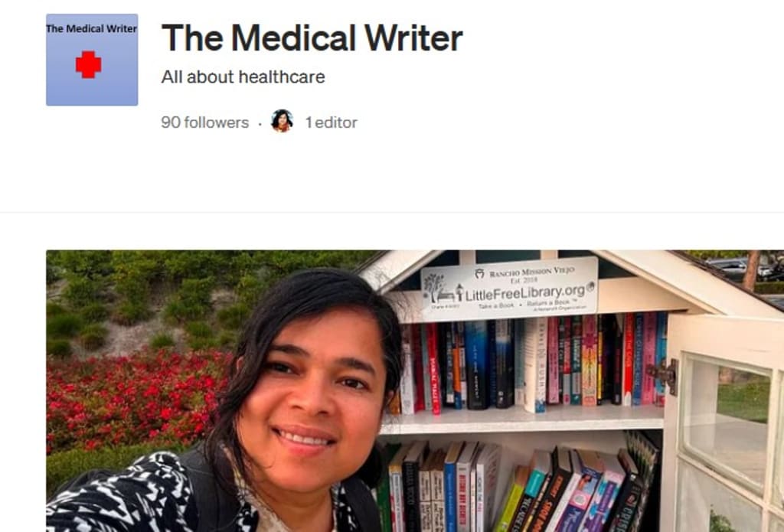784x532 pixels.
Task: Click the top shelf of books
Action: tap(530, 366)
